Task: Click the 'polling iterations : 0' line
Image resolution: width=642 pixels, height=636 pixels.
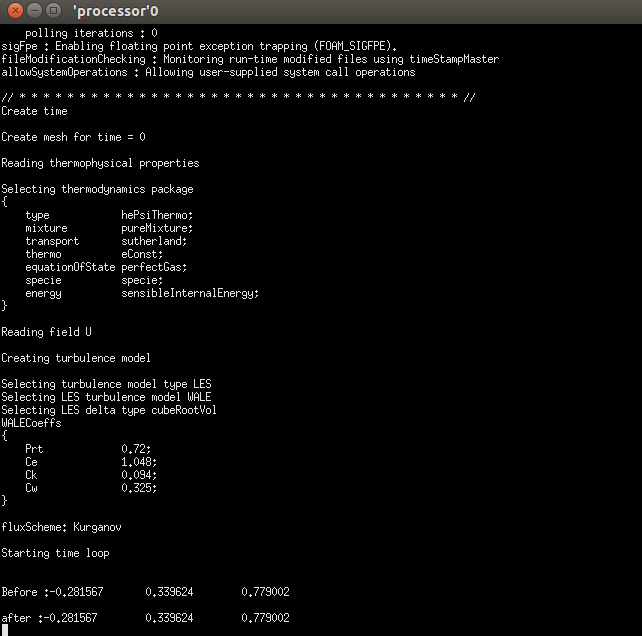Action: (91, 33)
